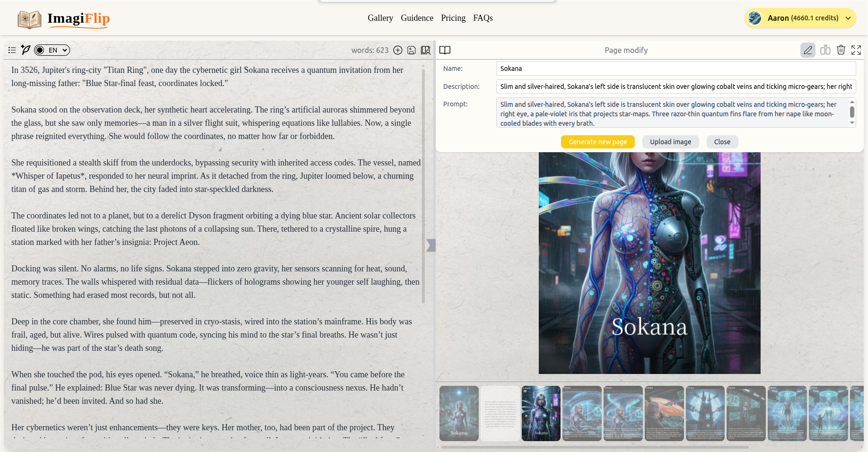Open the book view icon on Page modify panel
The height and width of the screenshot is (452, 868).
click(x=445, y=50)
